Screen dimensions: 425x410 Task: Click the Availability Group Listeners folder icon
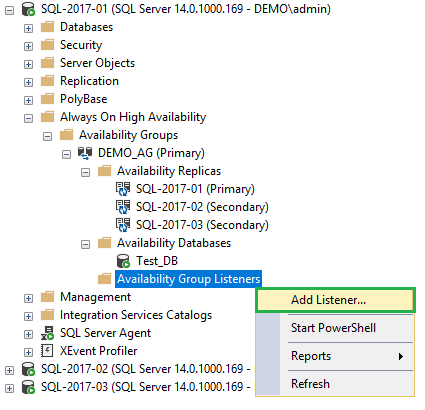coord(104,279)
